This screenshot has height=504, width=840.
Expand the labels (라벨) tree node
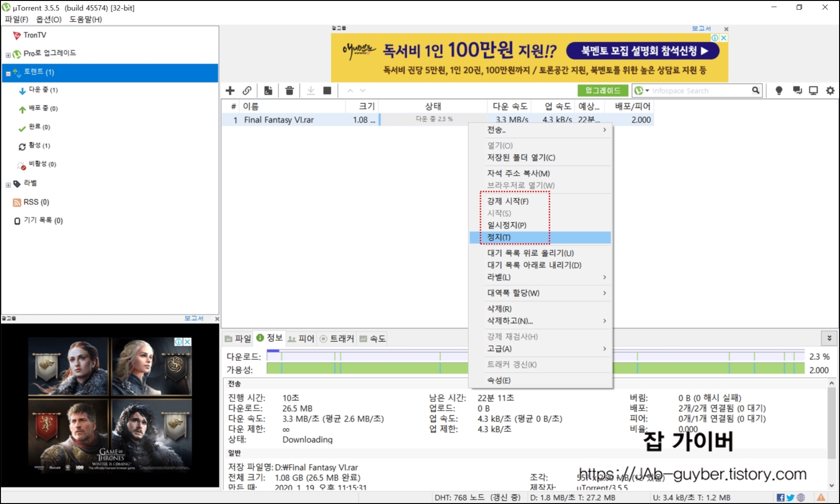(8, 185)
